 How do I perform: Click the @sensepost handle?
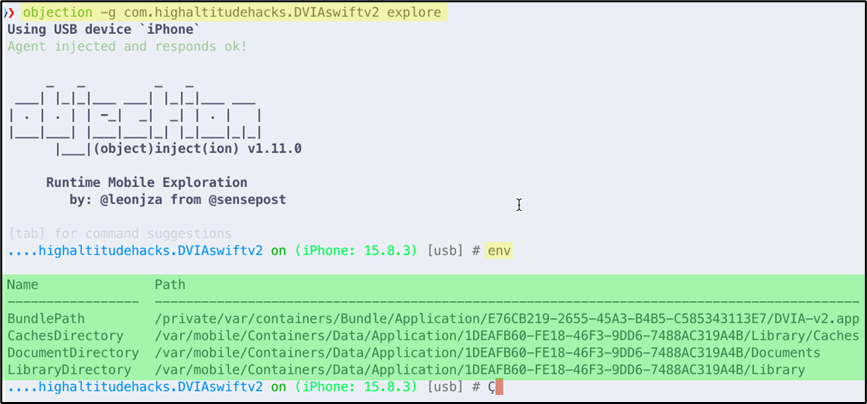tap(247, 200)
